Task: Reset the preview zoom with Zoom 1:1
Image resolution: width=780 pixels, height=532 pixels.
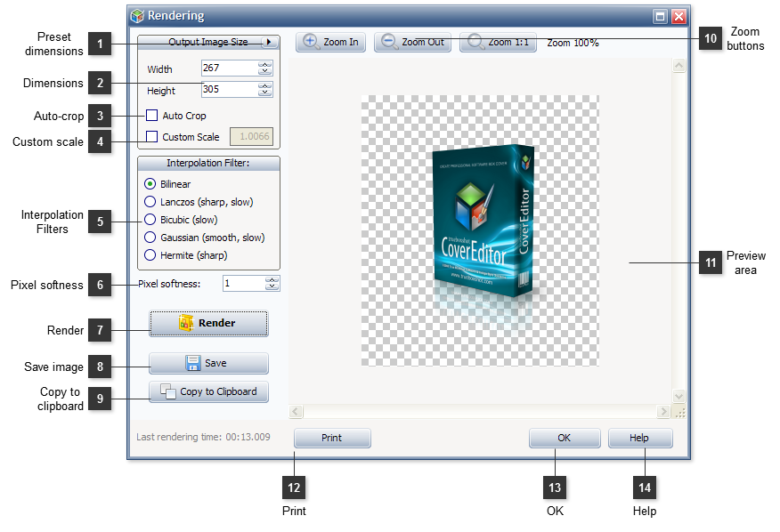Action: [x=498, y=43]
